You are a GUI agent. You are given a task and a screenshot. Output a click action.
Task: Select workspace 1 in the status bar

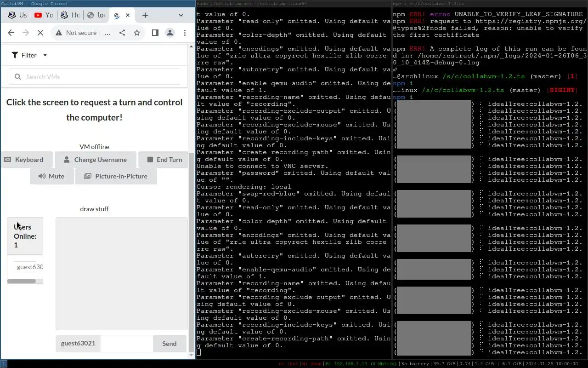pyautogui.click(x=3, y=364)
